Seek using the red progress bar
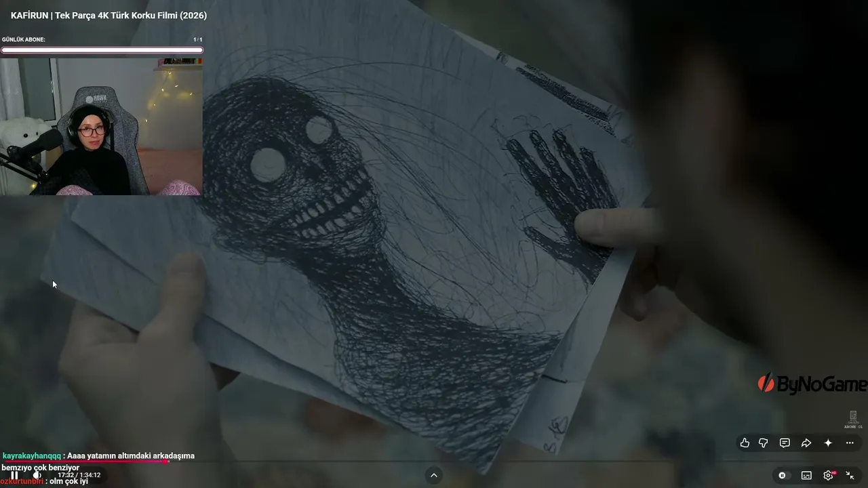This screenshot has width=868, height=488. pos(85,462)
